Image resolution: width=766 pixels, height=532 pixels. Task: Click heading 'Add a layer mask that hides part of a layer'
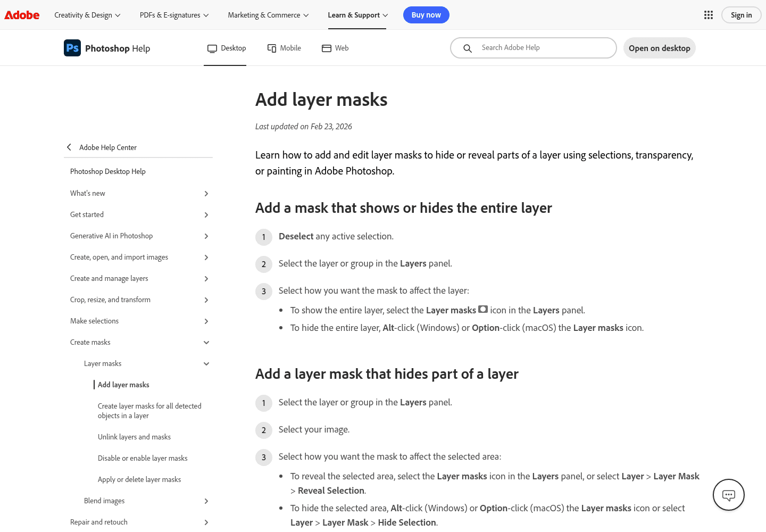pyautogui.click(x=387, y=374)
